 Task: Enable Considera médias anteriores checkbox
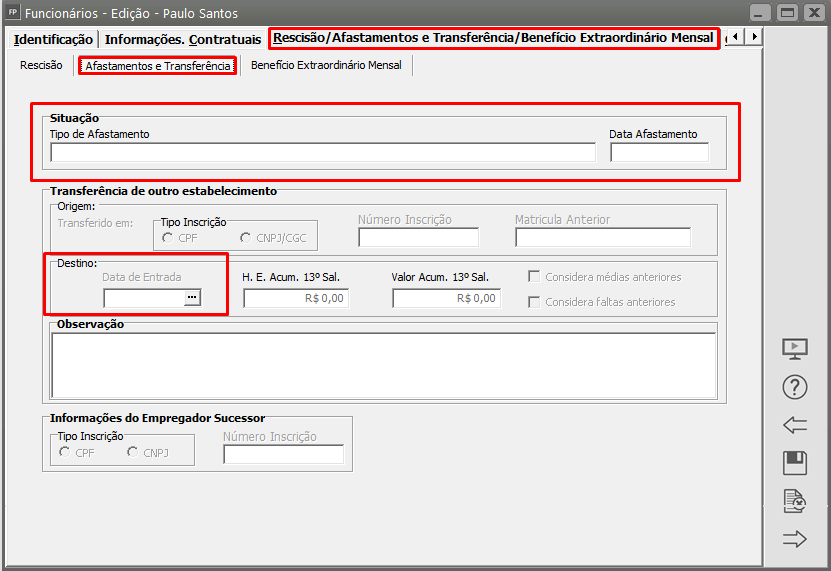click(535, 277)
